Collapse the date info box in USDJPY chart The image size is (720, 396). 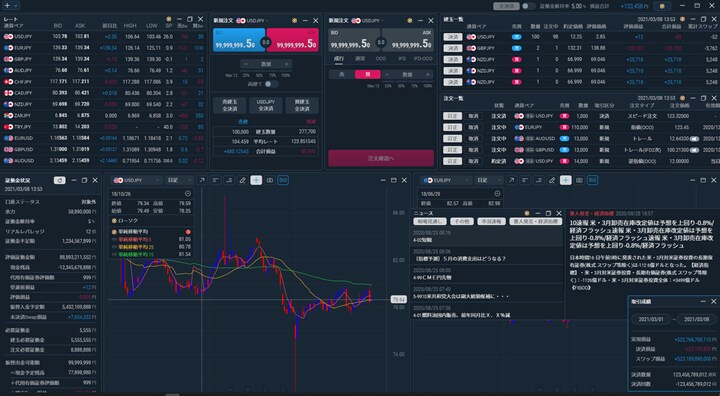(188, 194)
